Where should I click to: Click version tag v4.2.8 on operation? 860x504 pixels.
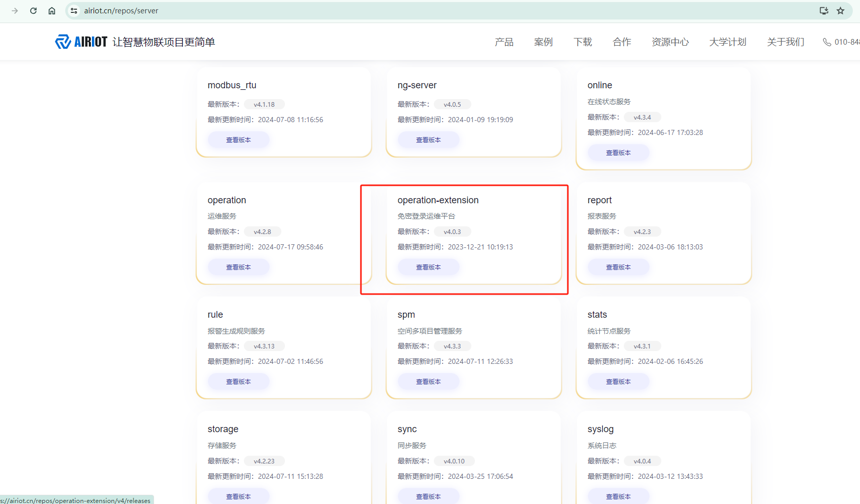click(x=262, y=231)
